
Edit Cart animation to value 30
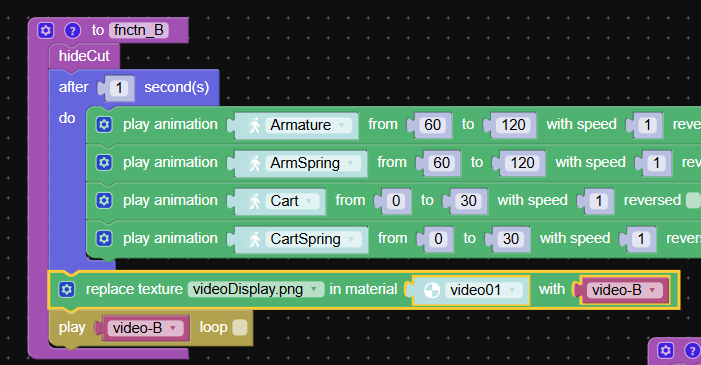tap(468, 201)
